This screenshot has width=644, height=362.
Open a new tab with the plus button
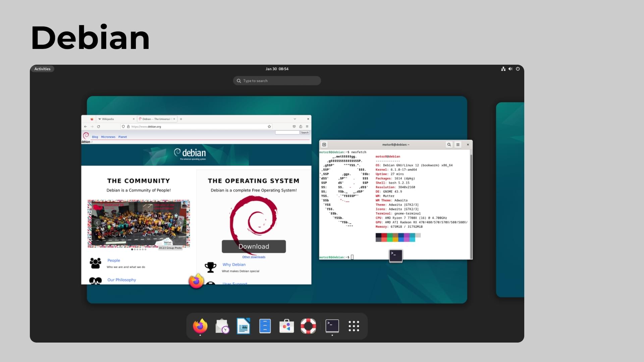click(181, 119)
